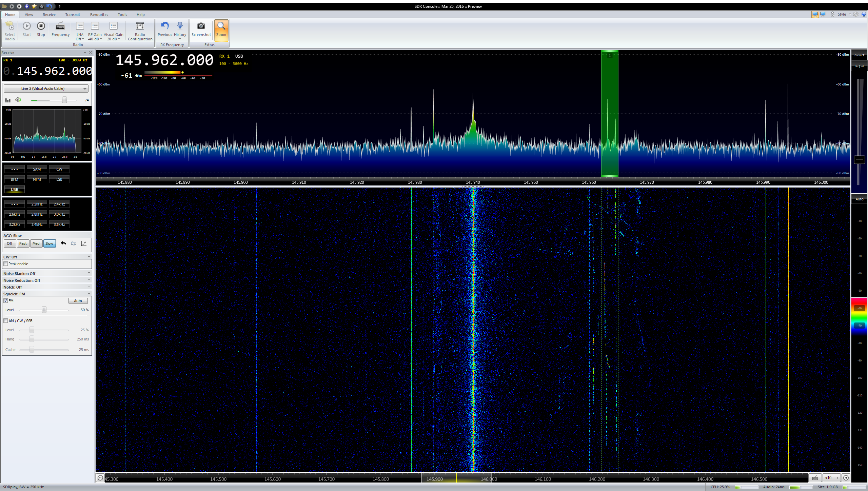This screenshot has width=868, height=491.
Task: Check the AM / CW / SSB squelch checkbox
Action: point(6,321)
